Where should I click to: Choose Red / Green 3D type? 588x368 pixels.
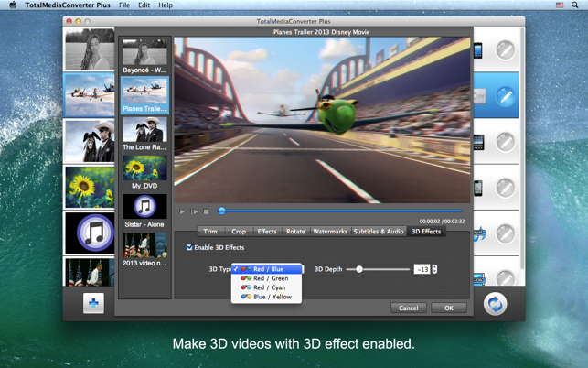[x=267, y=278]
